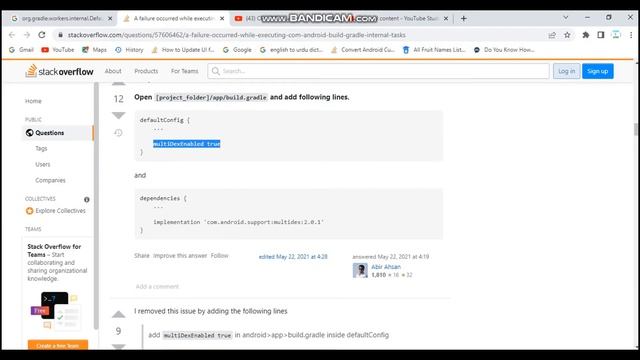Image resolution: width=640 pixels, height=360 pixels.
Task: Open the YouTube bookmark
Action: [x=58, y=50]
